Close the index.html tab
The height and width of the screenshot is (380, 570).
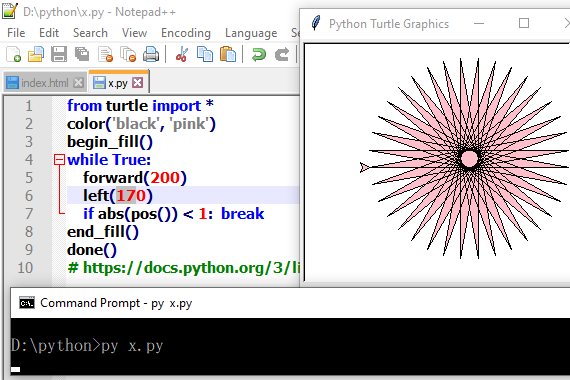point(78,83)
